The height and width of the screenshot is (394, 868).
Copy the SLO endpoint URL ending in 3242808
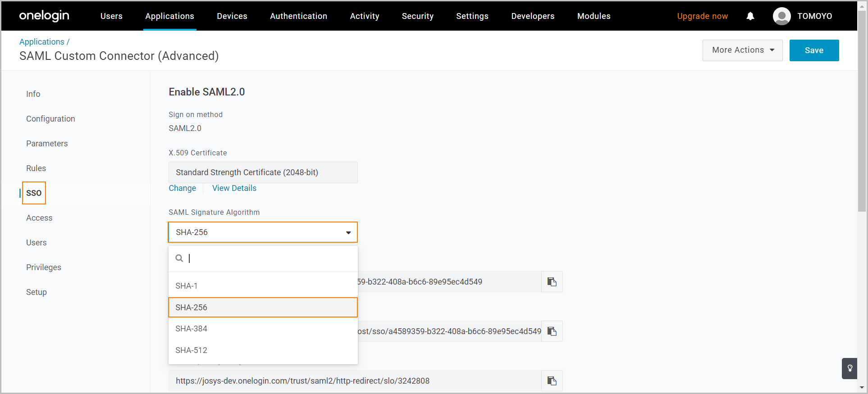point(552,381)
